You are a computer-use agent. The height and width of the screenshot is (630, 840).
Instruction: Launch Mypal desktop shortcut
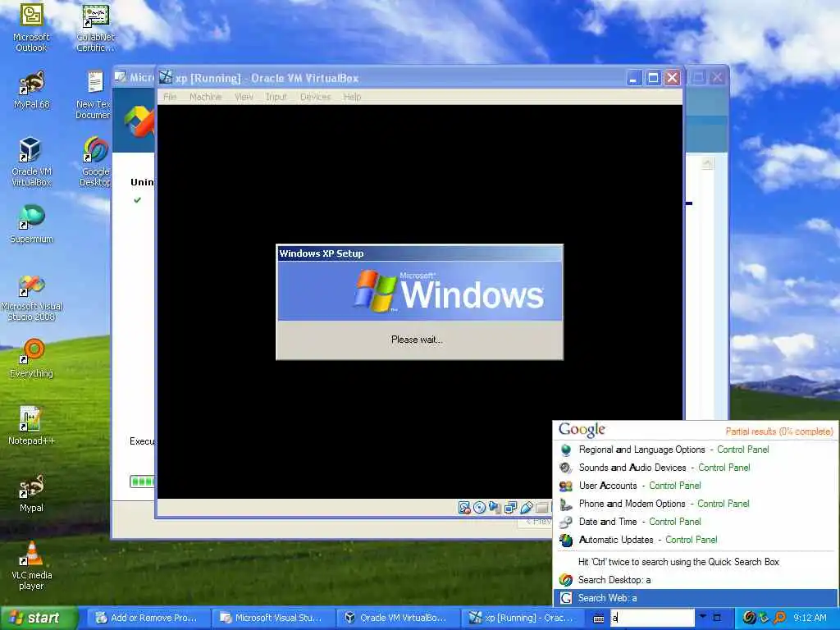click(32, 493)
